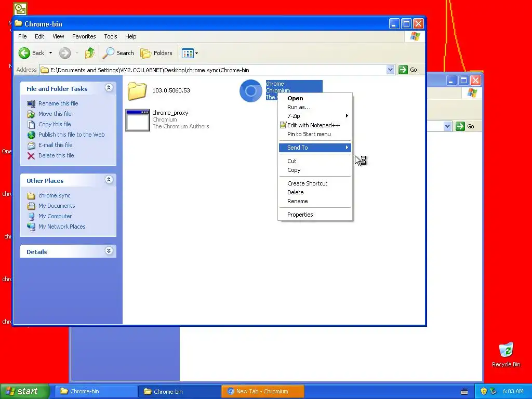Click Publish this file to the Web

72,135
